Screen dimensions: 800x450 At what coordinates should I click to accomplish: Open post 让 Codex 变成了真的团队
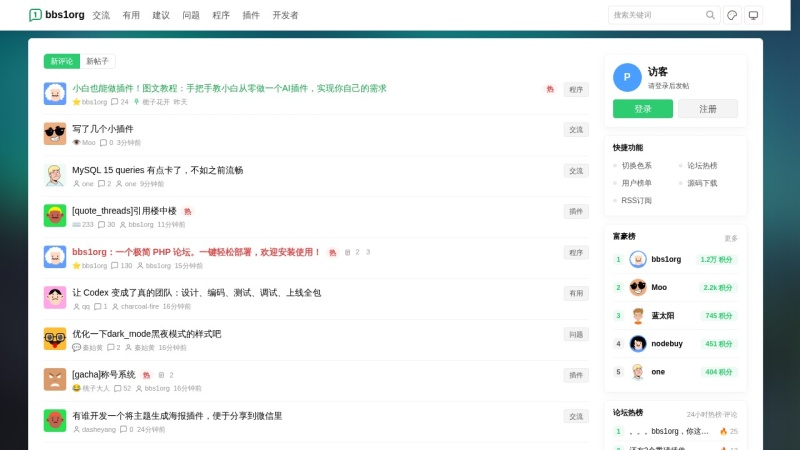(196, 293)
